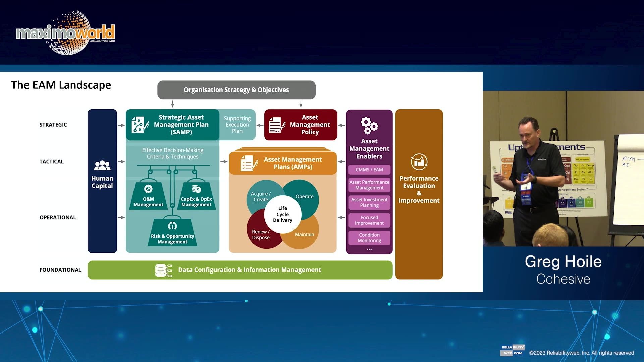Click the Condition Monitoring enabler box
The image size is (644, 362).
coord(369,238)
